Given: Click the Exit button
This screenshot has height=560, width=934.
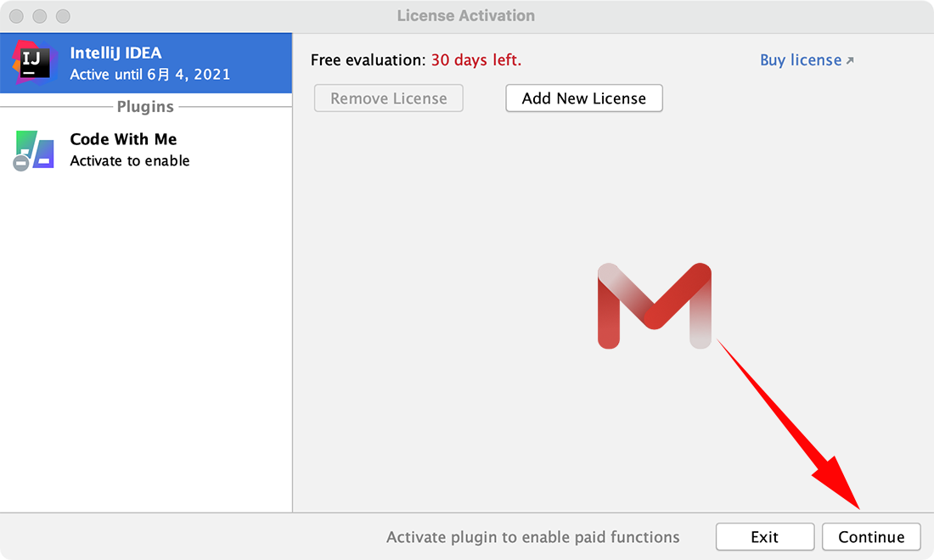Looking at the screenshot, I should tap(765, 537).
